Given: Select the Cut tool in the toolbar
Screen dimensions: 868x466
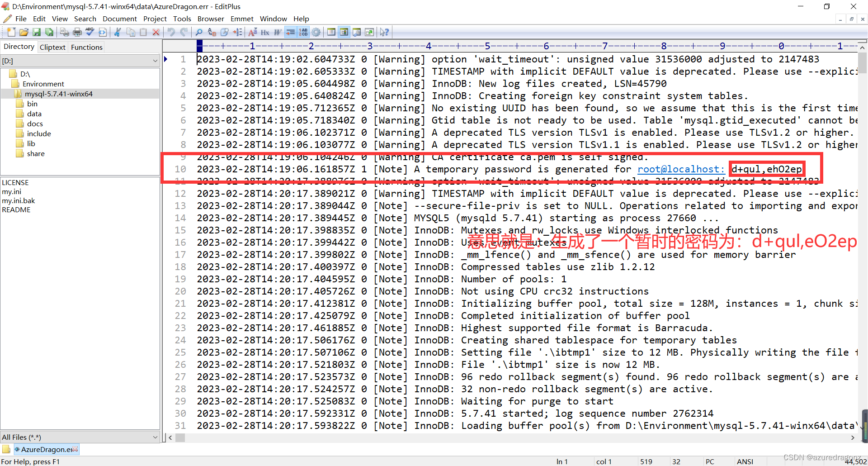Looking at the screenshot, I should tap(118, 32).
